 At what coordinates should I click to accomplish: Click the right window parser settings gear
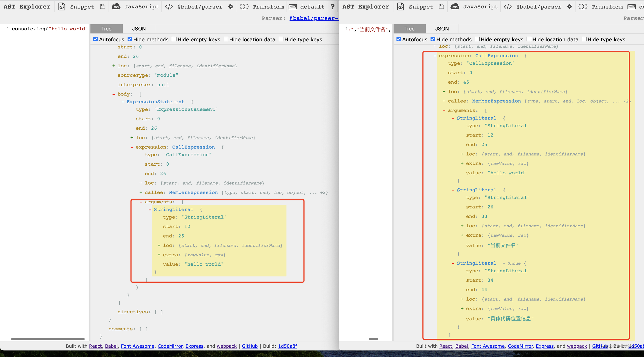click(x=569, y=7)
